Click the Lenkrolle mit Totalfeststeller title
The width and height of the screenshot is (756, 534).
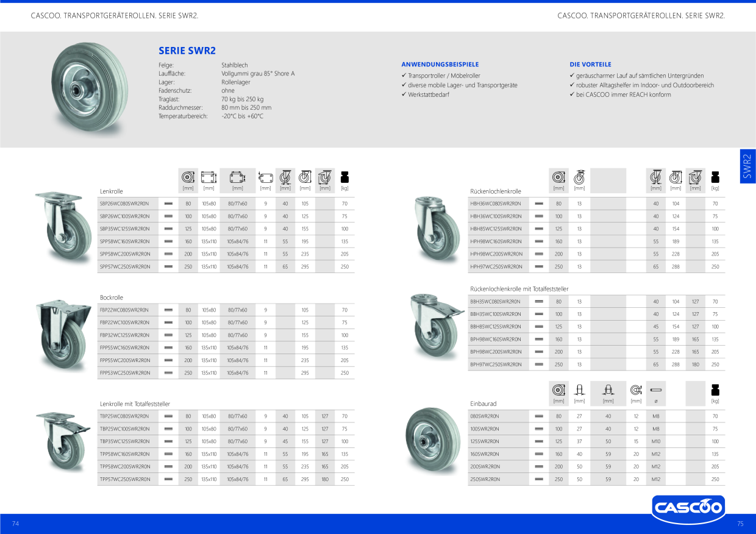point(135,404)
